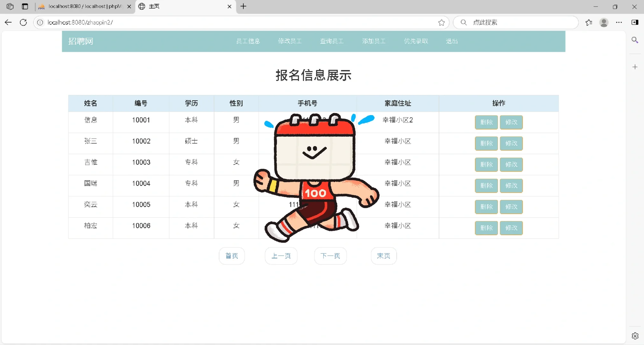Open the sidebar search magnifier icon
Image resolution: width=644 pixels, height=345 pixels.
coord(635,40)
